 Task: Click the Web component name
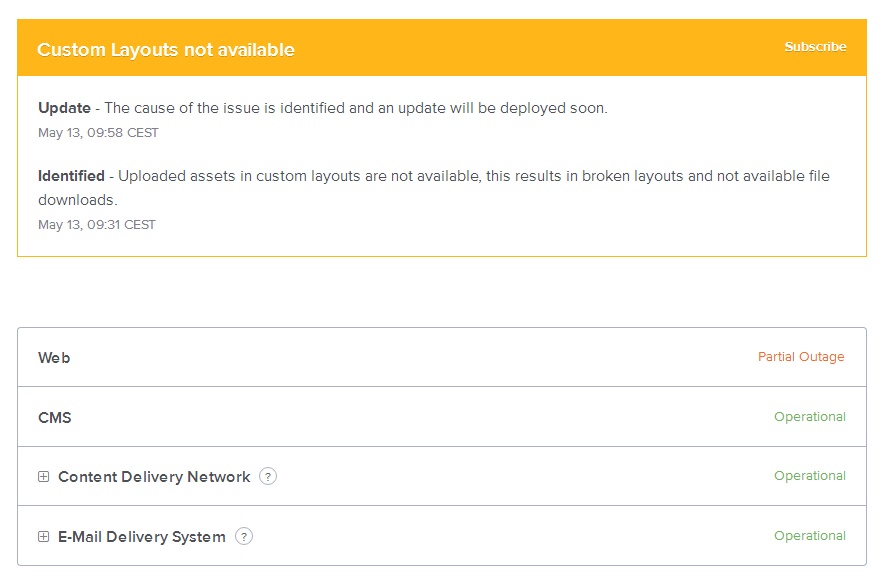pyautogui.click(x=54, y=358)
